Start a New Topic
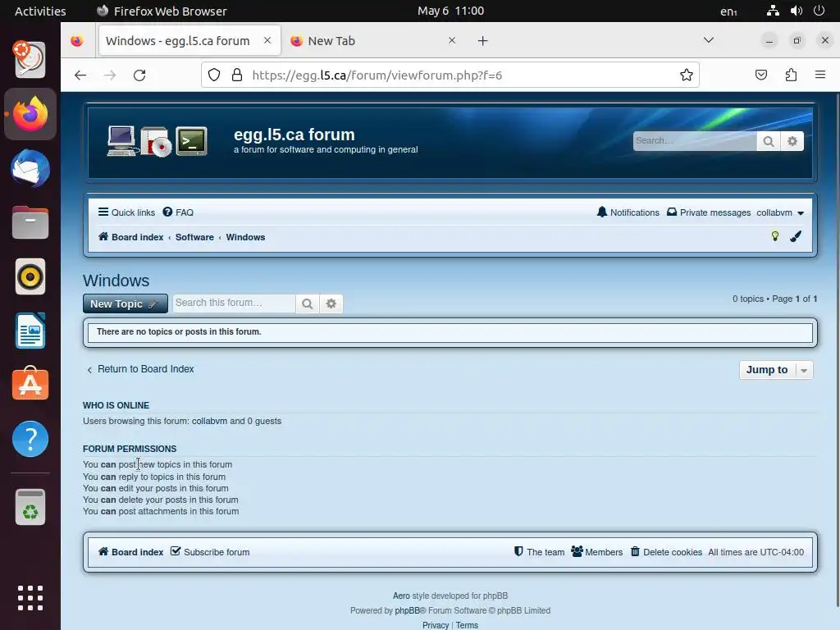This screenshot has height=630, width=840. pyautogui.click(x=126, y=304)
